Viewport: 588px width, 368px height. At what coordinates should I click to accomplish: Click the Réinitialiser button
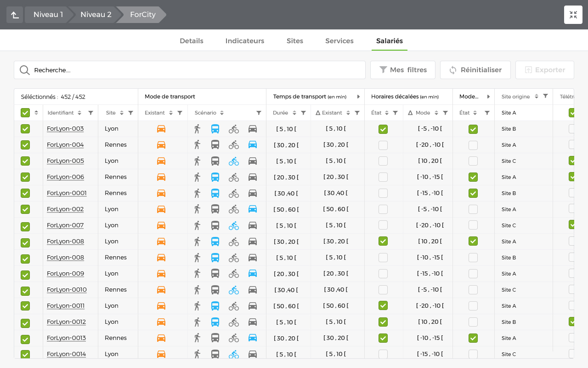475,70
